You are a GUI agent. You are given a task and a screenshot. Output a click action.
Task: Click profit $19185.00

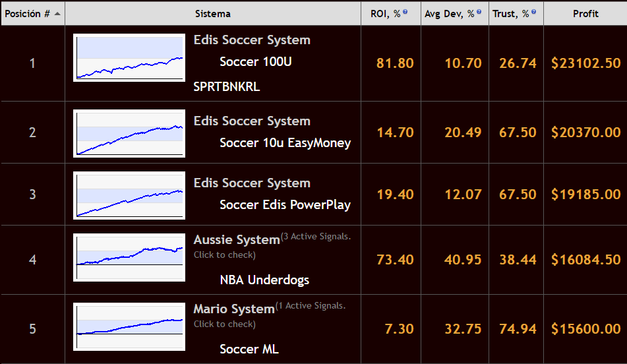tap(586, 195)
